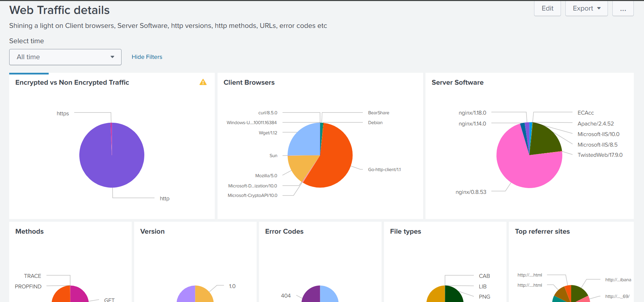Click the Microsoft-IIS/10.0 label
Image resolution: width=644 pixels, height=302 pixels.
coord(598,134)
